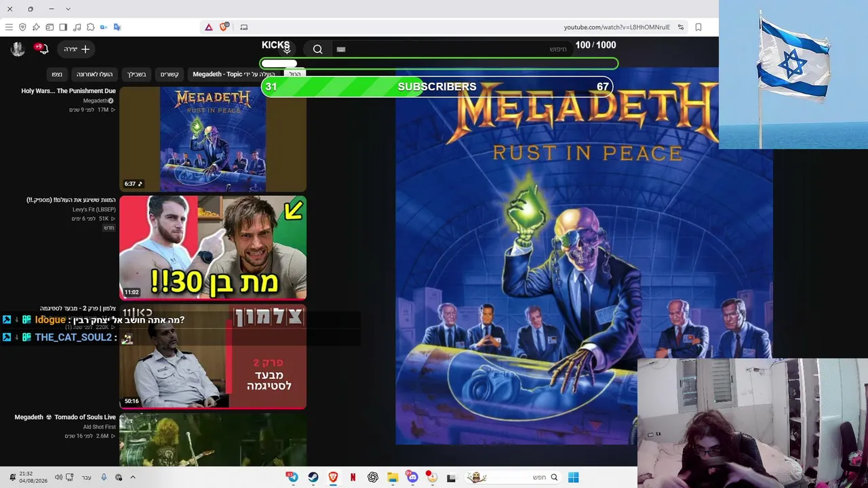Viewport: 868px width, 488px height.
Task: Open 'Megadeth Tornado of Souls Live' title
Action: pyautogui.click(x=65, y=417)
